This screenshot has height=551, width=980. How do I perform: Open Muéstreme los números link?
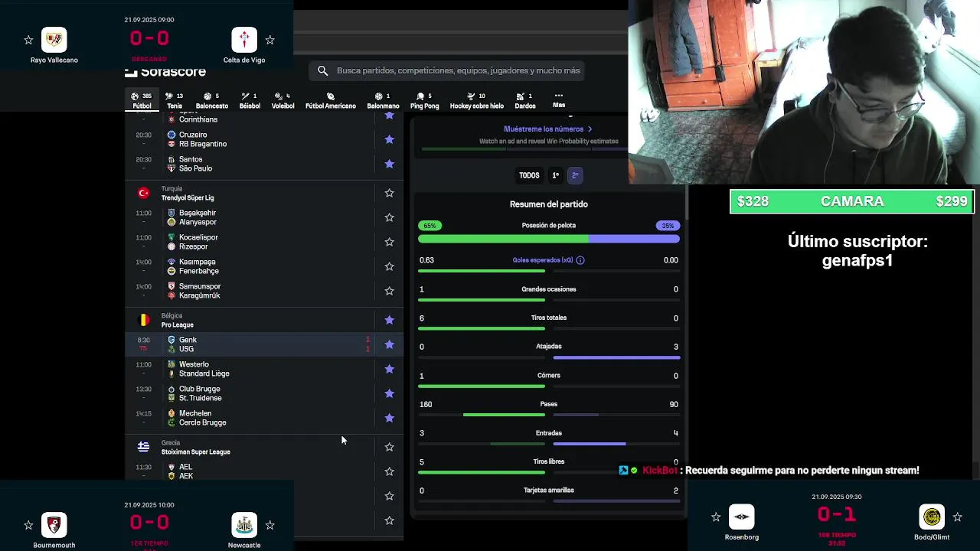(x=548, y=129)
